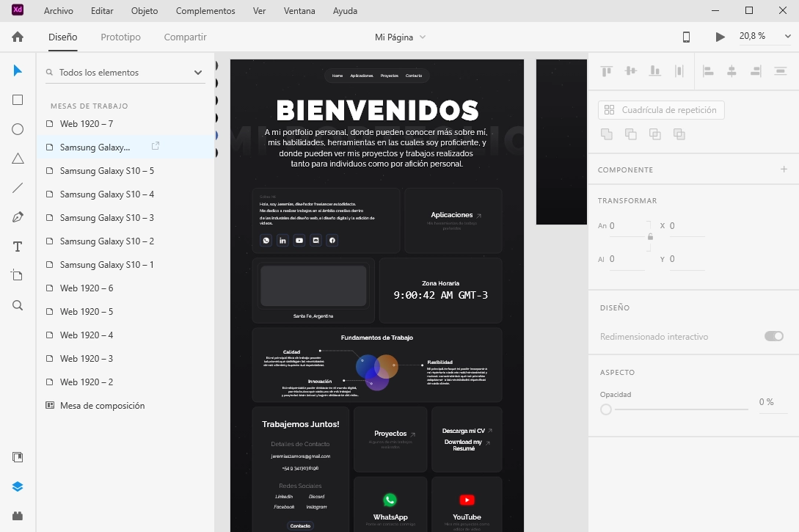This screenshot has width=799, height=532.
Task: Start the desktop preview play button
Action: point(720,37)
